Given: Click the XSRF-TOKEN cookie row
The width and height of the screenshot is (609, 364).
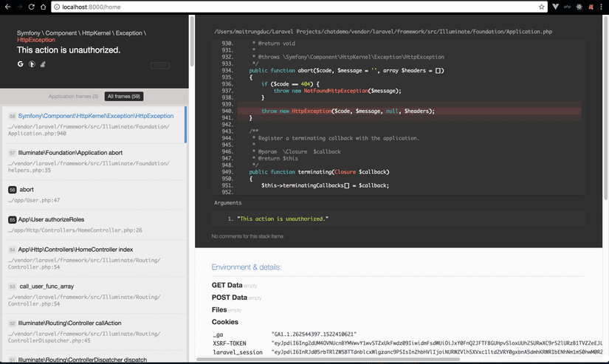Looking at the screenshot, I should [407, 343].
